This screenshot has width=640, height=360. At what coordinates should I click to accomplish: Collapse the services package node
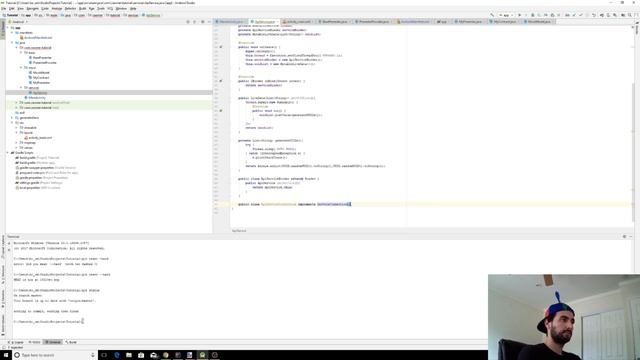point(21,87)
